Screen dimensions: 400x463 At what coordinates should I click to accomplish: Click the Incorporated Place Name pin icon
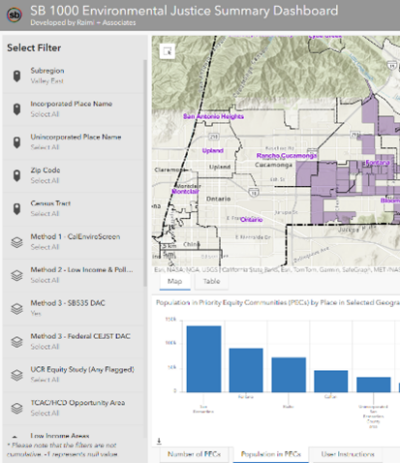(17, 109)
